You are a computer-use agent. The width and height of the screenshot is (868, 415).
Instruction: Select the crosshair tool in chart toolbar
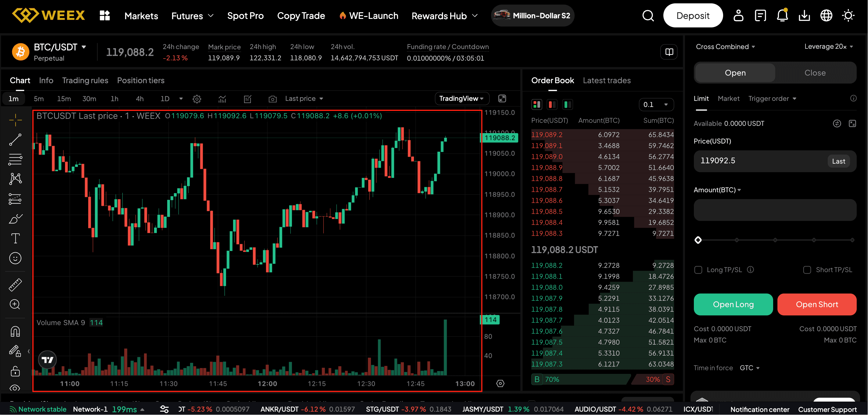15,120
